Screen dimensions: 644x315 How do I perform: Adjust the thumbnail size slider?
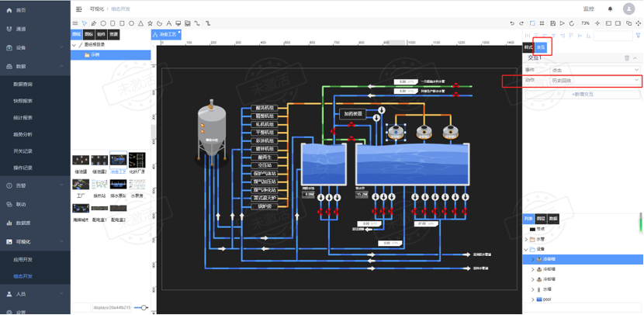(x=142, y=308)
